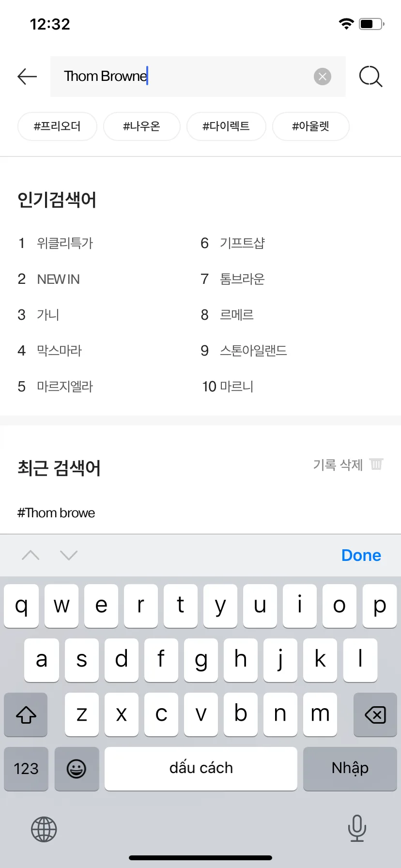
Task: Tap the Nhập return key
Action: (x=350, y=769)
